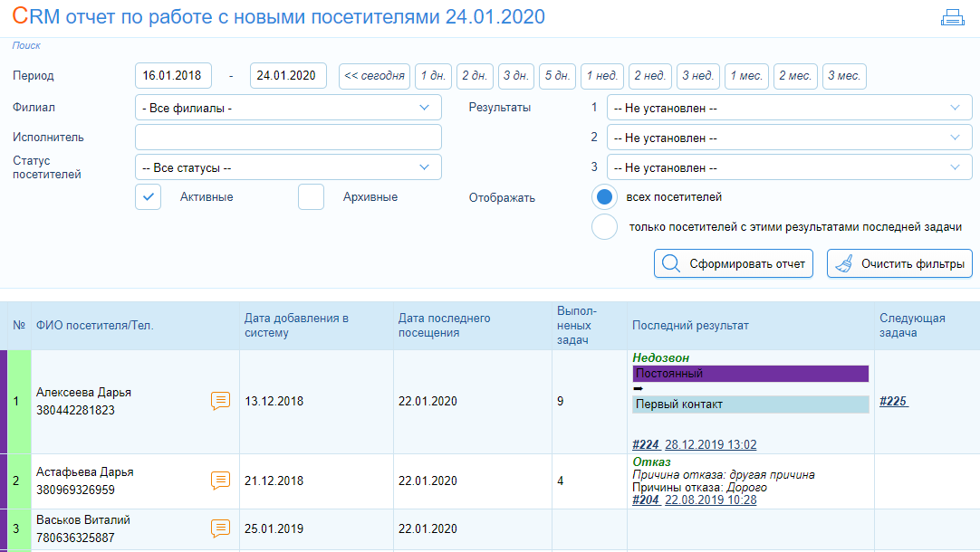Open task link #204
Screen dimensions: 980x552
click(647, 500)
